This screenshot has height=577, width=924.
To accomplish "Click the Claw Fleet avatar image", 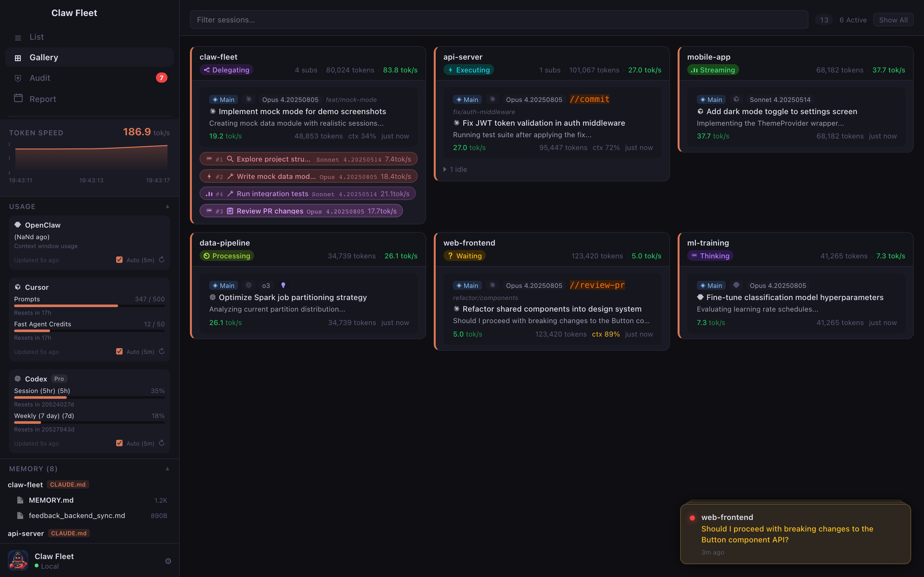I will click(x=18, y=560).
